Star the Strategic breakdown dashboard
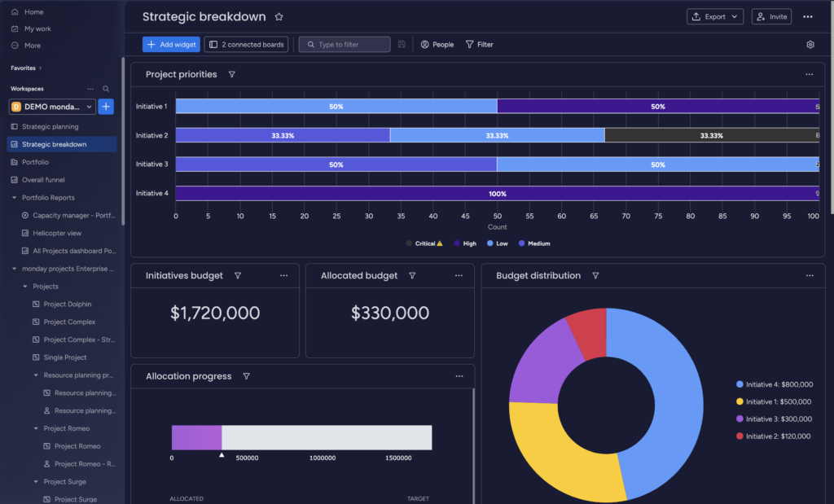834x504 pixels. 279,15
